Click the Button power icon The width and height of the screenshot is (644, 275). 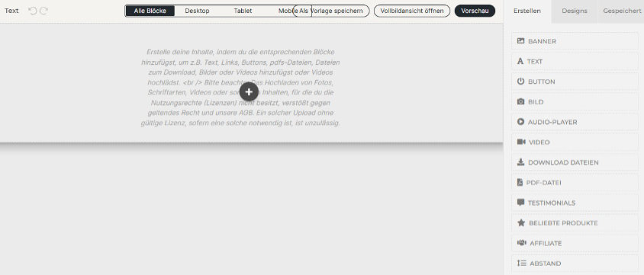[521, 82]
